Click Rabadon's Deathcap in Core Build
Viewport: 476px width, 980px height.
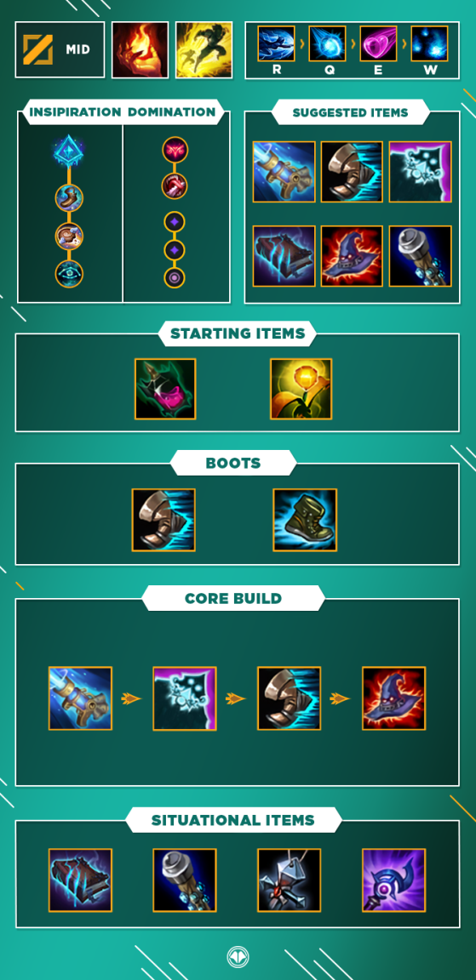pos(394,698)
